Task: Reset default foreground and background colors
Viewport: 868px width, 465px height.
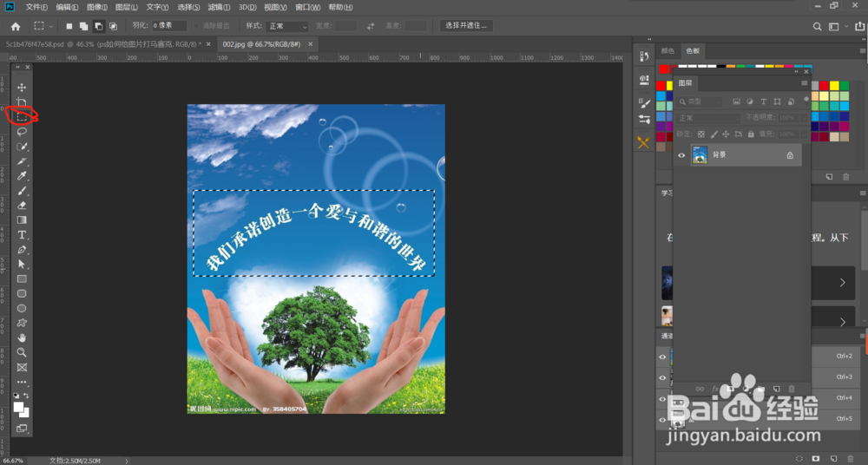Action: (x=16, y=396)
